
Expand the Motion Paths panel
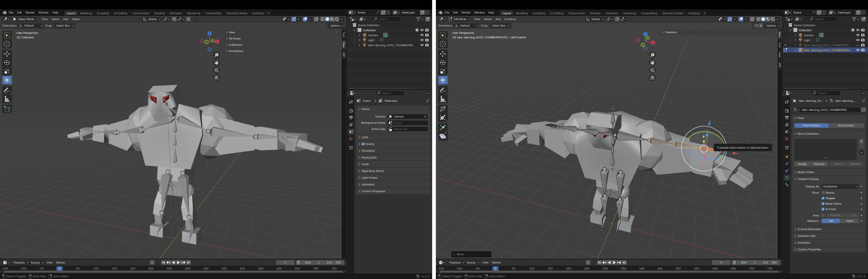click(829, 172)
